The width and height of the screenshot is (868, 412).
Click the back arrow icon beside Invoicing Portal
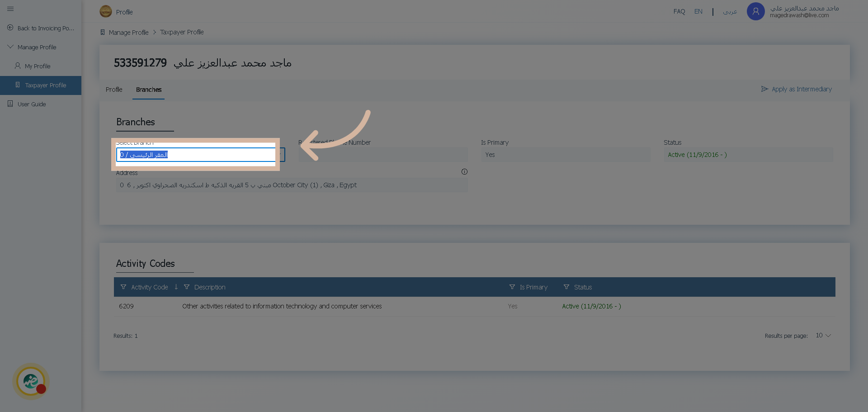[10, 28]
